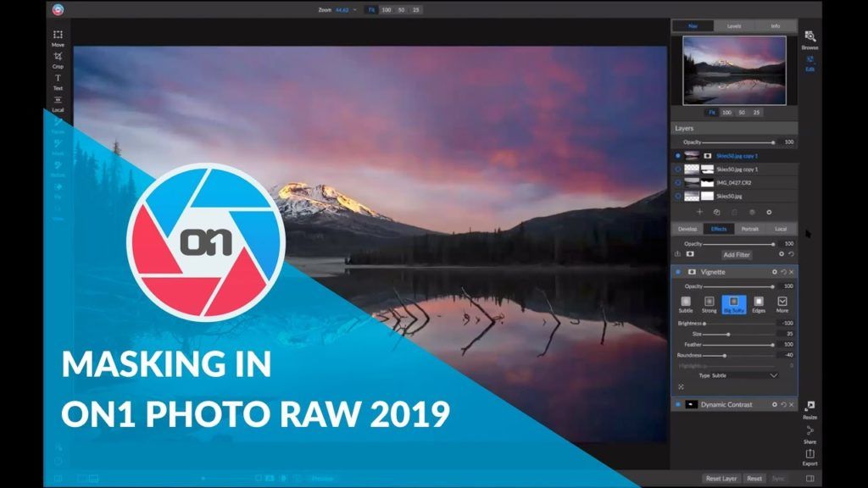Open Dynamic Contrast gear options

[x=775, y=404]
